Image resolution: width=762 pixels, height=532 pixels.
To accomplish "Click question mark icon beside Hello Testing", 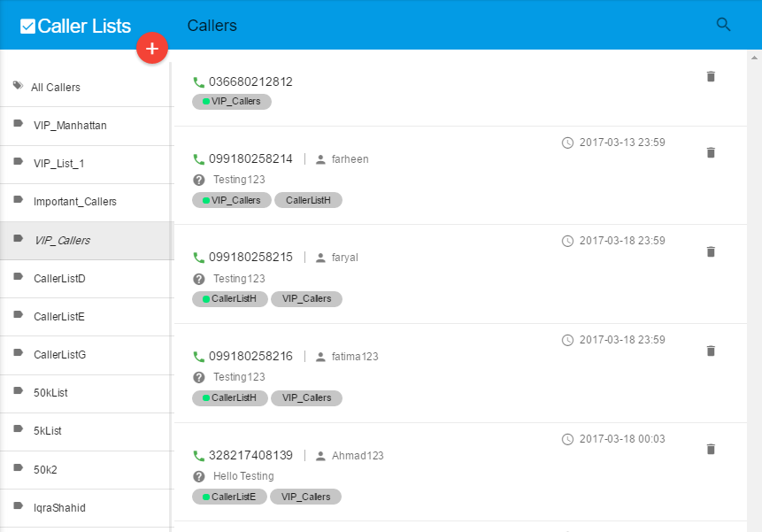I will point(199,476).
